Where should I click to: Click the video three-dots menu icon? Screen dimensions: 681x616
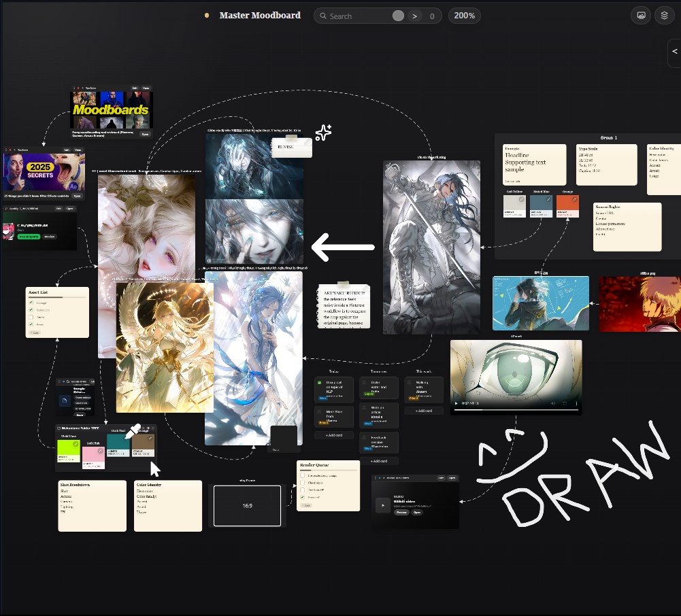(576, 403)
